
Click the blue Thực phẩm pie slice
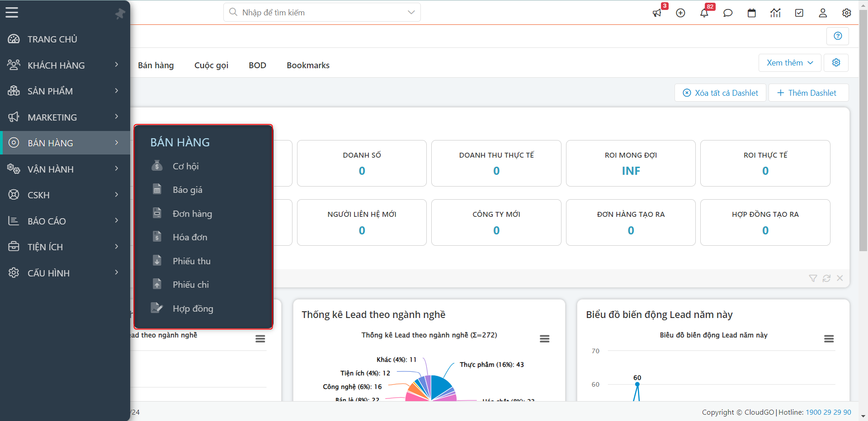tap(440, 385)
